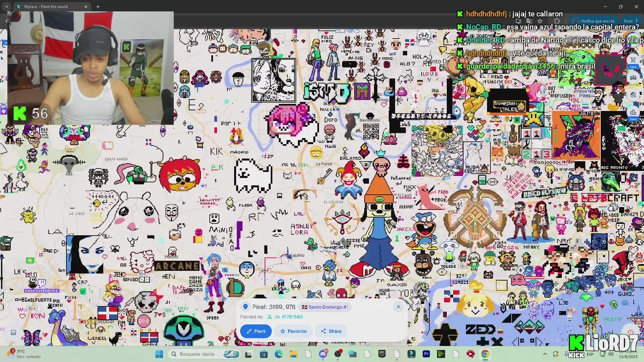This screenshot has height=362, width=644.
Task: Click the blue Paint button
Action: click(256, 331)
